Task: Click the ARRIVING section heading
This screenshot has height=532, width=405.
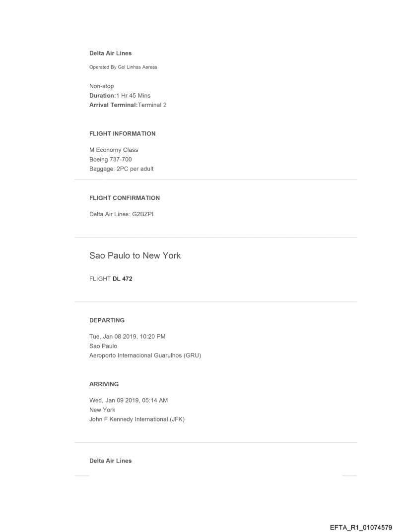Action: (104, 384)
